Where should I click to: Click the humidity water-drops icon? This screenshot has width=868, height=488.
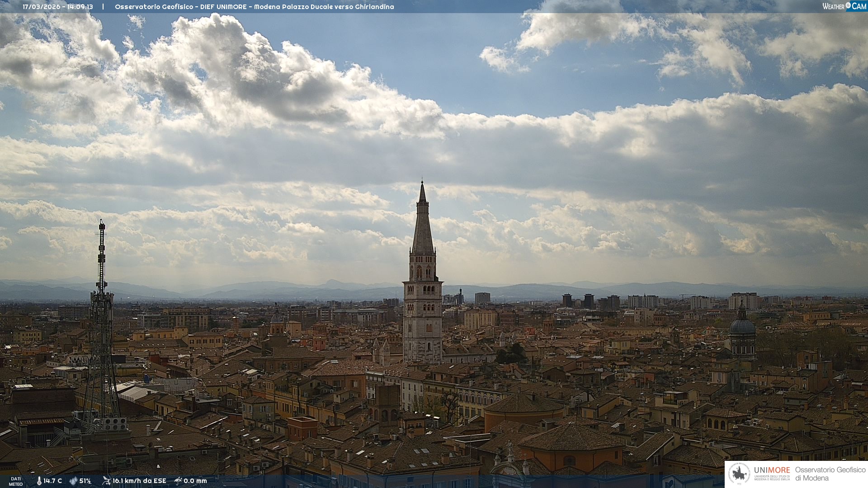[x=73, y=481]
